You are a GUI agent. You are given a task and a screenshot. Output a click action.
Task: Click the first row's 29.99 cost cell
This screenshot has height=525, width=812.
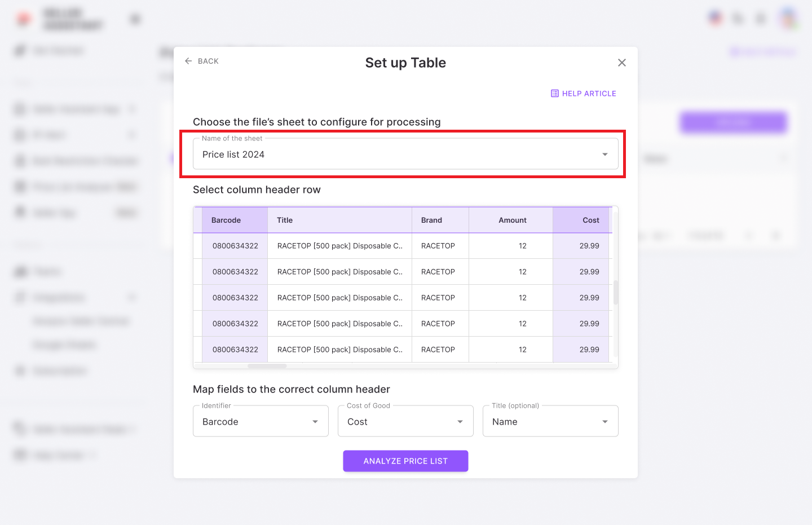(589, 246)
